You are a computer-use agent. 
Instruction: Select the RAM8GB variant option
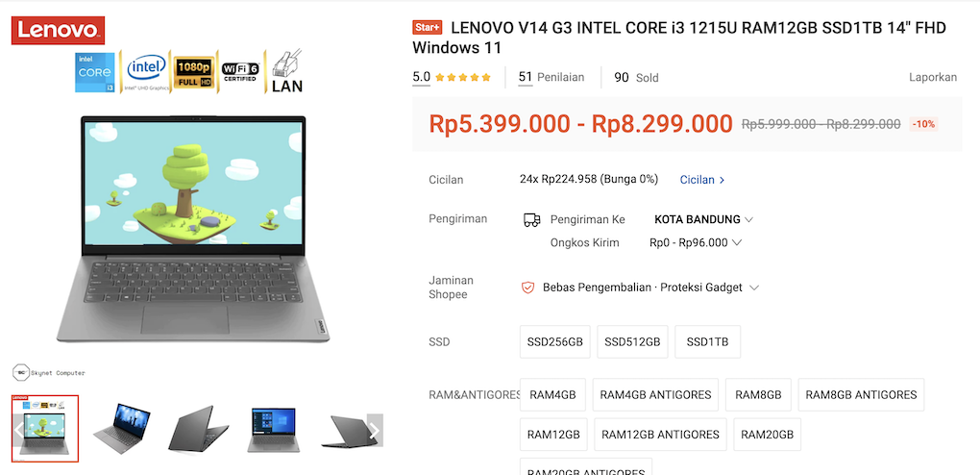coord(758,395)
